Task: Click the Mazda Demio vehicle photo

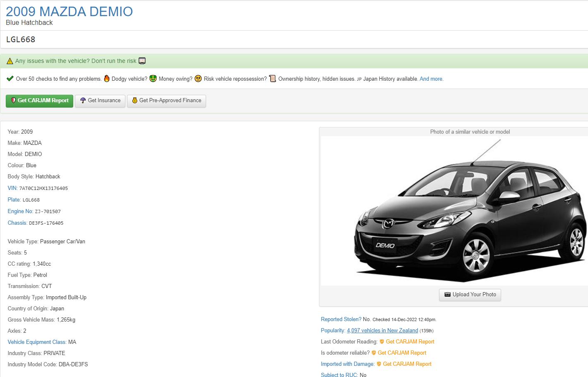Action: (x=470, y=211)
